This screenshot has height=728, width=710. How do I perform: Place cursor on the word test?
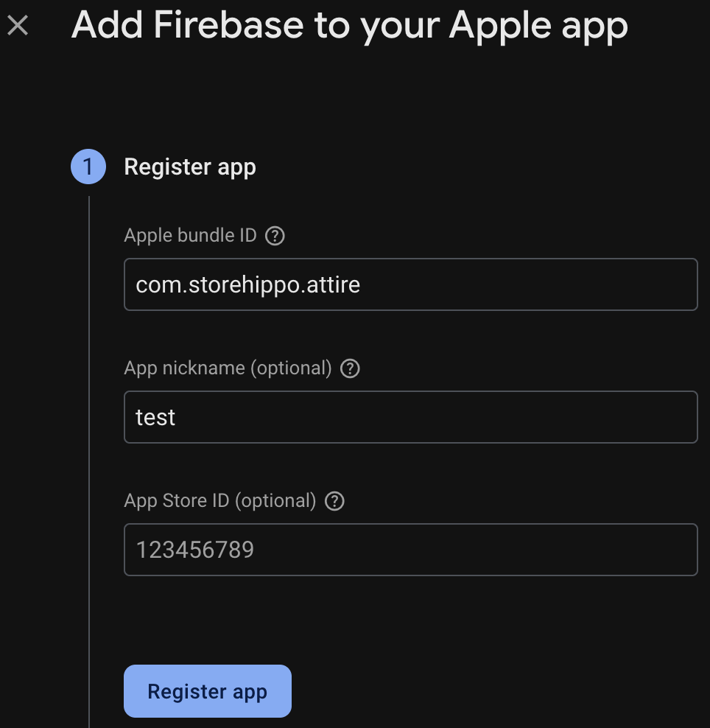(155, 418)
